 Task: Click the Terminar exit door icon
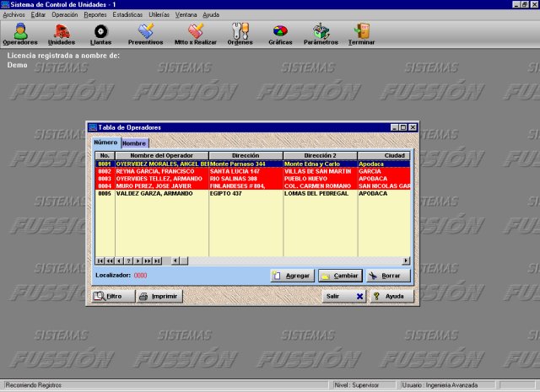pos(362,34)
